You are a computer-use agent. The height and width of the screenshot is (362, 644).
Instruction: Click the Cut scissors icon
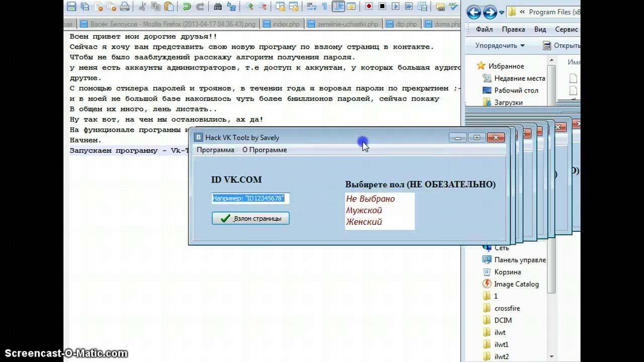coord(142,7)
